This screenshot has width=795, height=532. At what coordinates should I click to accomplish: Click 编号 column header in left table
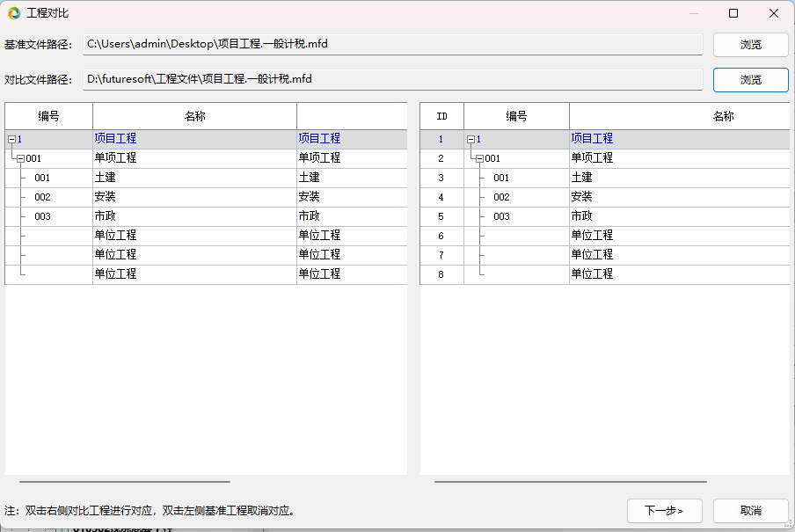[x=48, y=116]
